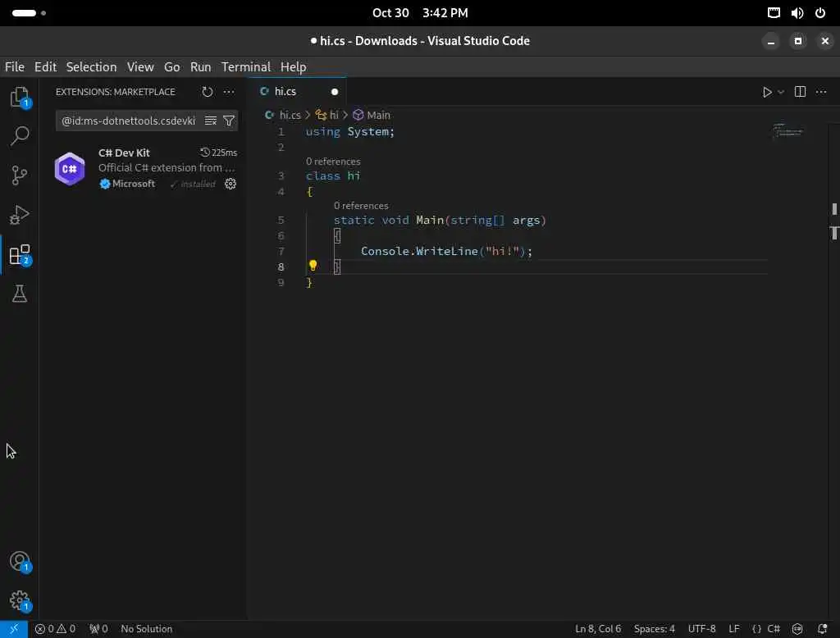Click the lightbulb code action on line 8
This screenshot has width=840, height=638.
[x=313, y=265]
